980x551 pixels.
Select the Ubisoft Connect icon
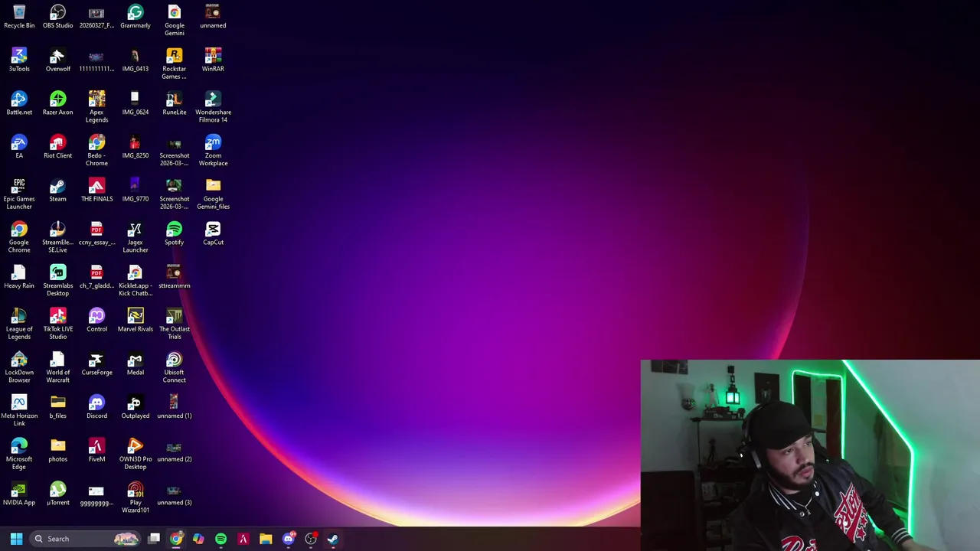(175, 368)
